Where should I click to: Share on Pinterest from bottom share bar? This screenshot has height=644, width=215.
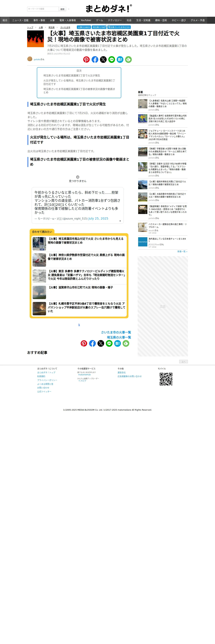[x=84, y=344]
